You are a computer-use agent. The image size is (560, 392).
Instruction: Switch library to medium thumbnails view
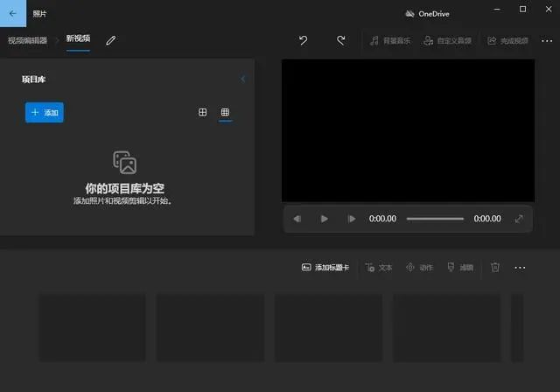coord(202,113)
